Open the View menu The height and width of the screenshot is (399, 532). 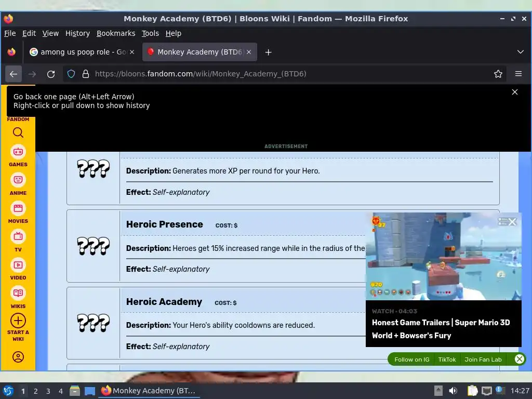click(x=50, y=33)
